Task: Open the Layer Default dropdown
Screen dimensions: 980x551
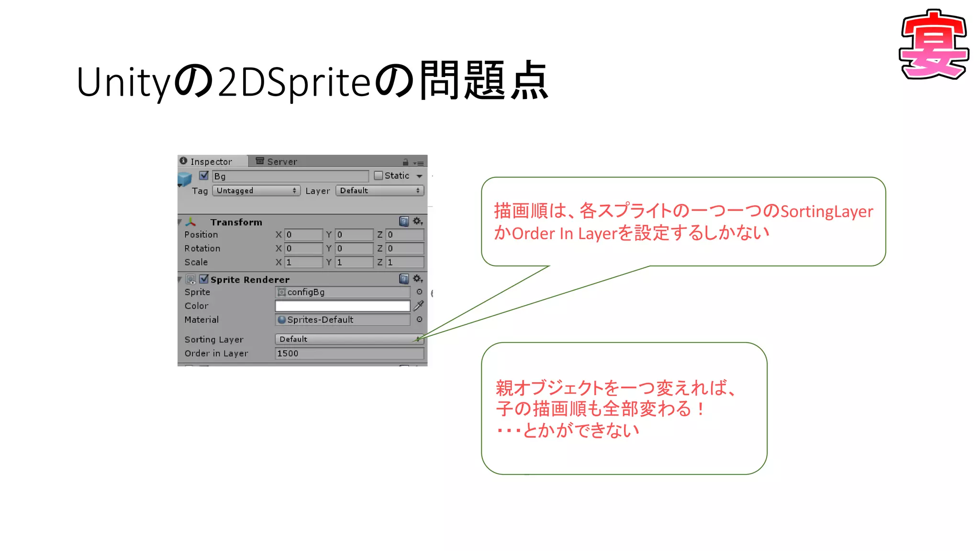Action: click(x=380, y=190)
